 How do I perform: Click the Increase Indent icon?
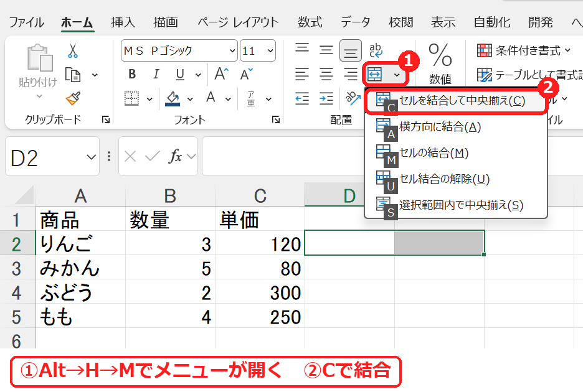tap(326, 99)
